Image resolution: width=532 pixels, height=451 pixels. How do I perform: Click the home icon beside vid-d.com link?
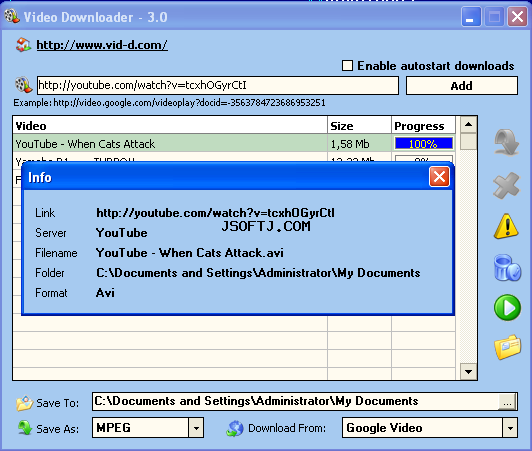(x=23, y=45)
